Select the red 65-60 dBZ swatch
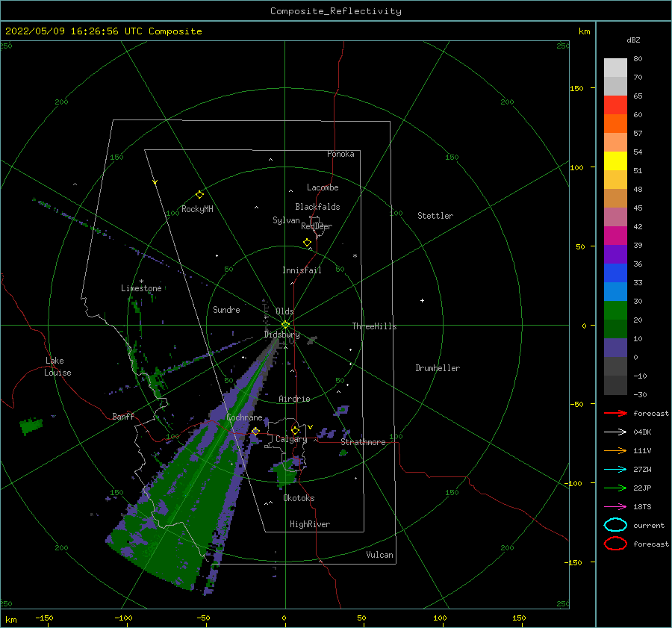 [x=615, y=105]
